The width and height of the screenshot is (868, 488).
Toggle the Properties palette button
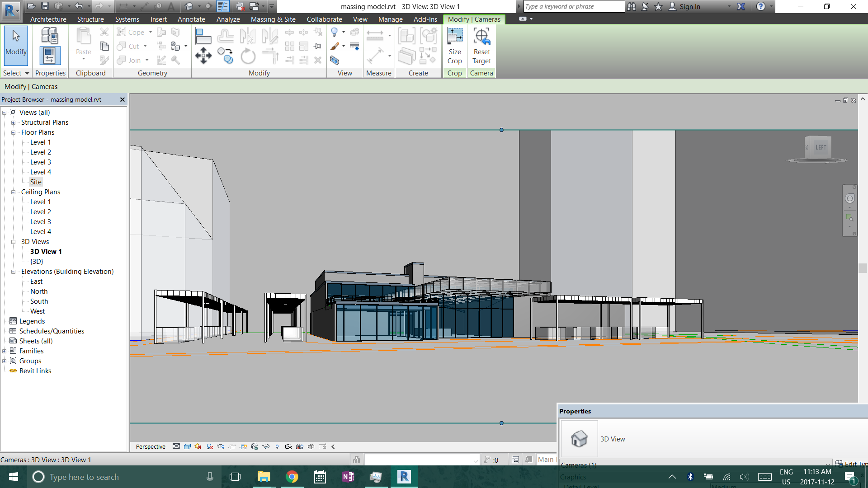tap(49, 56)
